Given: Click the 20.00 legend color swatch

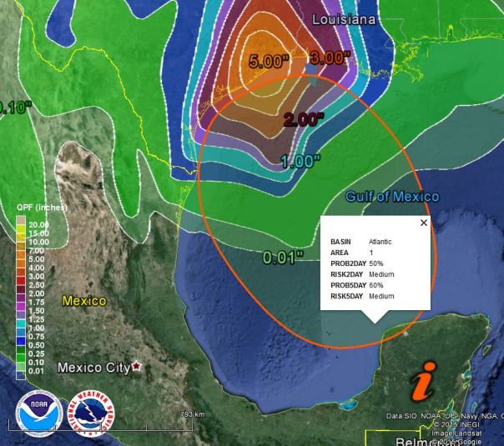Looking at the screenshot, I should (x=21, y=220).
